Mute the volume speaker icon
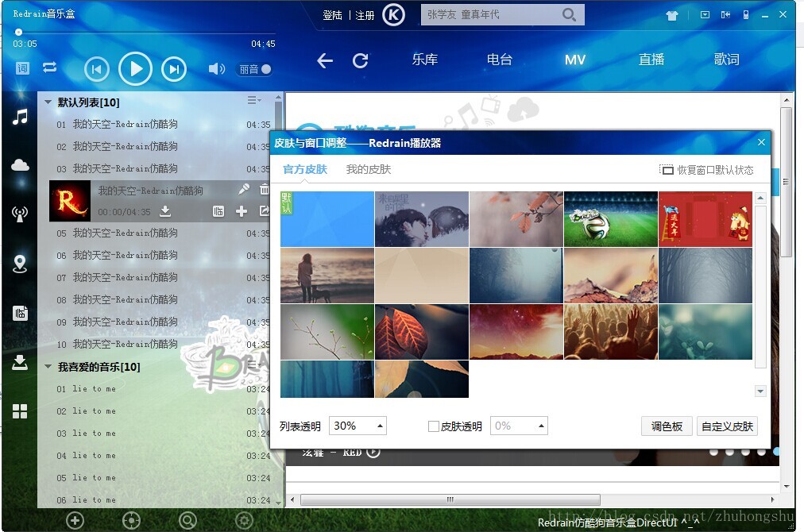The width and height of the screenshot is (804, 532). (216, 68)
